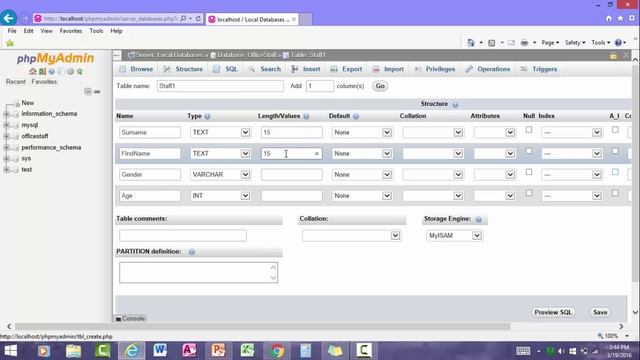Open the Structure tab
640x360 pixels.
tap(183, 69)
